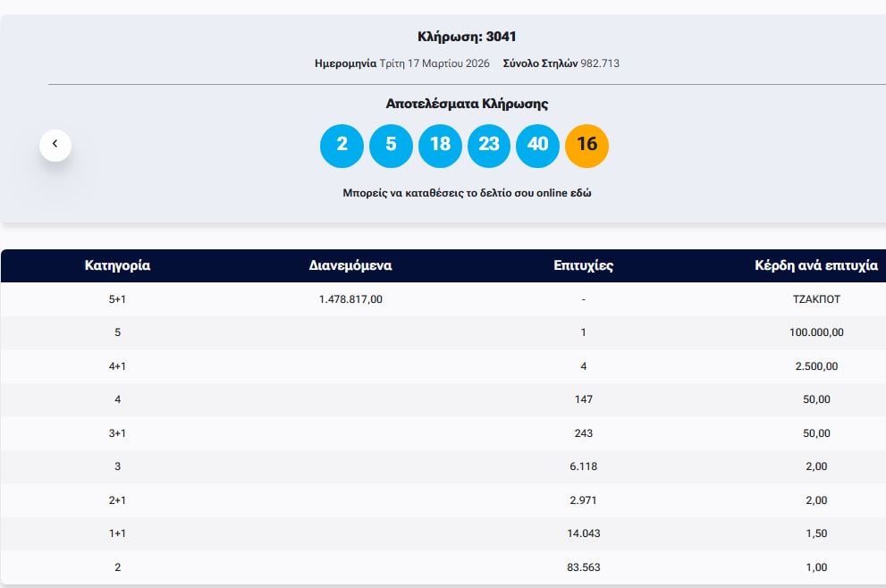
Task: Click the Κατηγορία column header
Action: tap(117, 265)
